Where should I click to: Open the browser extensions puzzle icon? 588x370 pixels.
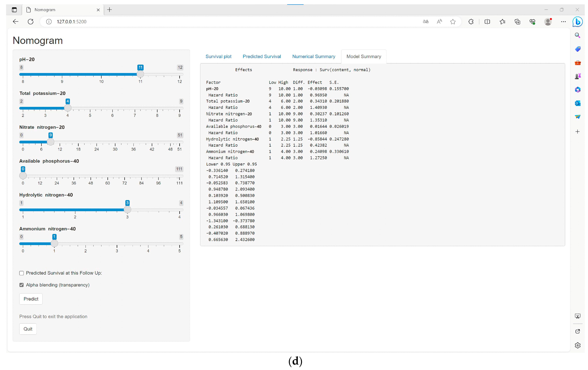pos(471,22)
